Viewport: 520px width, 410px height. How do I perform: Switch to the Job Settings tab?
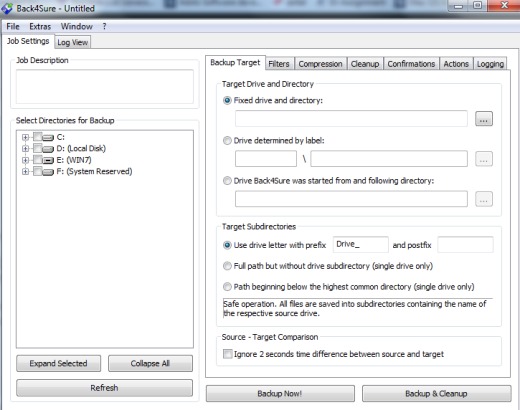28,41
